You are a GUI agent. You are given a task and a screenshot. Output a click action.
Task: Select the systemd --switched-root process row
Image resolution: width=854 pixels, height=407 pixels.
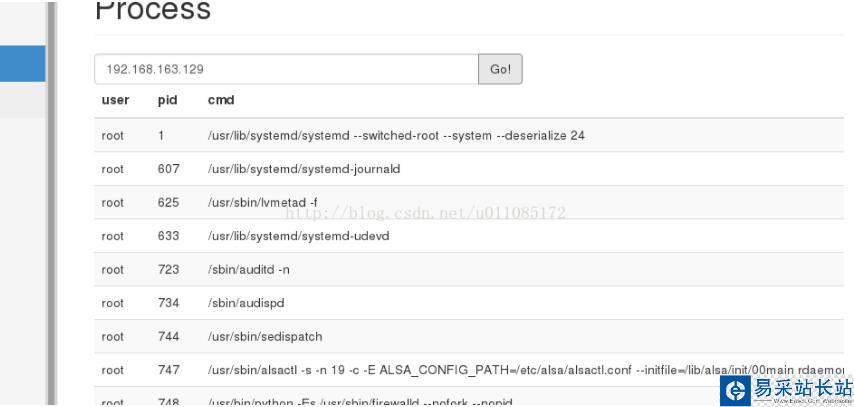(x=396, y=135)
